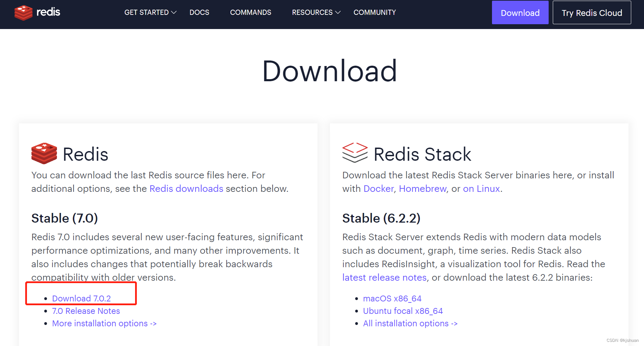Open the 7.0 Release Notes
This screenshot has width=644, height=346.
click(86, 311)
